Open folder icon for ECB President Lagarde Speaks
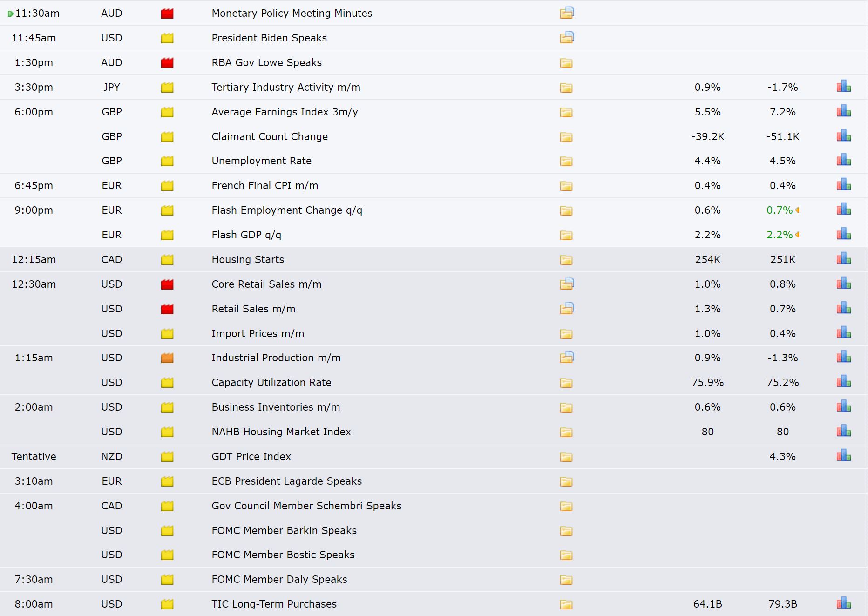Screen dimensions: 868x616 [x=566, y=481]
